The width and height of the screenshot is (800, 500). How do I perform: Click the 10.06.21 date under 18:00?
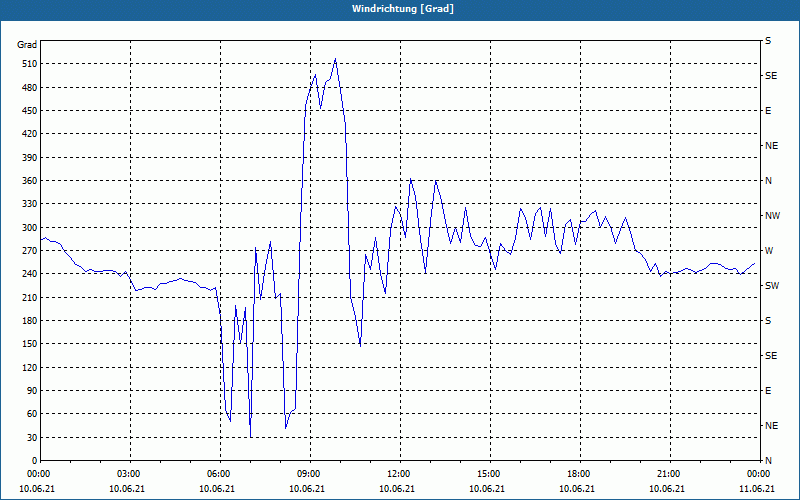coord(578,489)
